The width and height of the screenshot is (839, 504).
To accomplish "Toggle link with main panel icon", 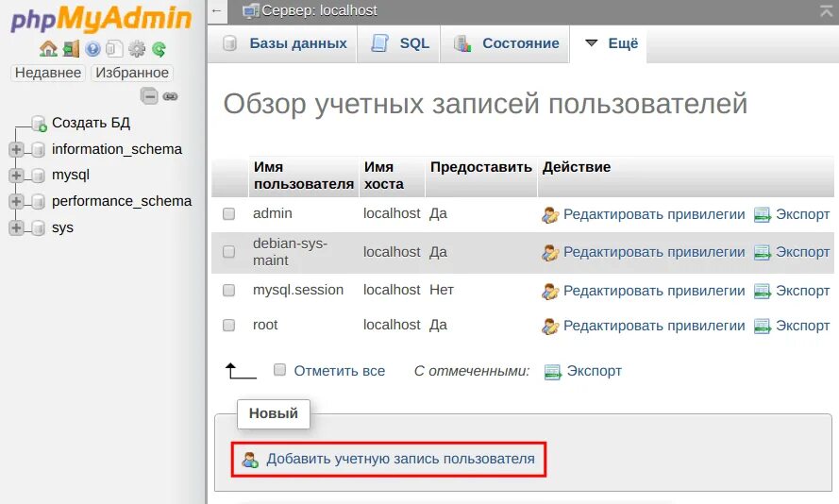I will pyautogui.click(x=170, y=96).
